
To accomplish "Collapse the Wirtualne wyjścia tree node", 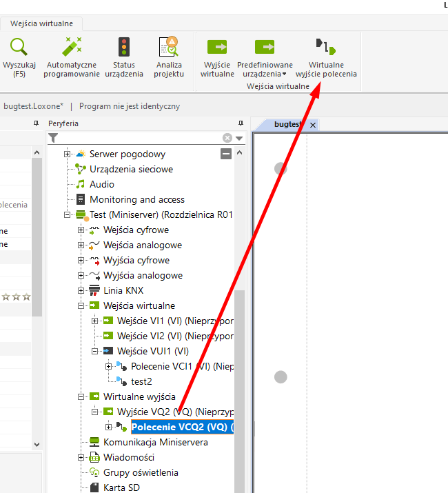I will (x=81, y=396).
